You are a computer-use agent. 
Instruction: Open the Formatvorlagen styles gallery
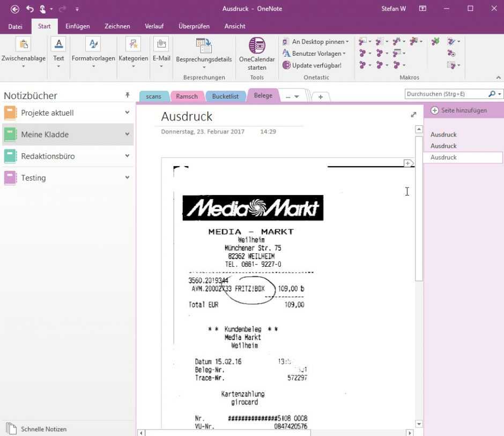click(x=93, y=52)
